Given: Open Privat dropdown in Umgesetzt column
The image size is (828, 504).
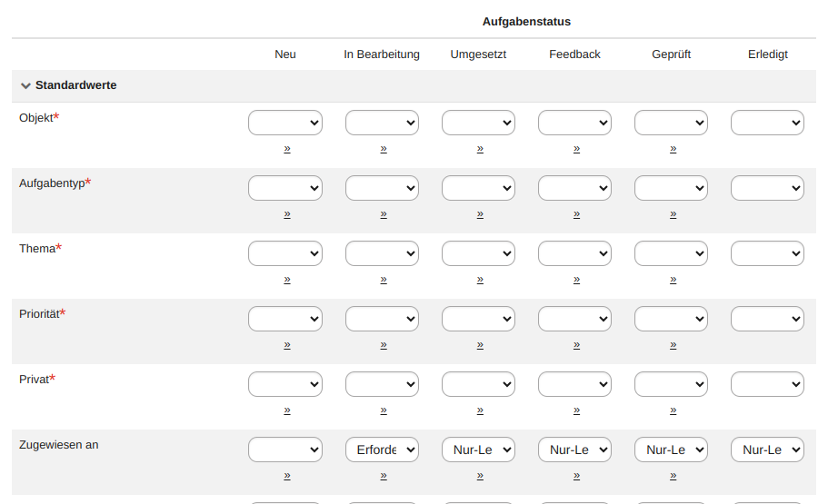Looking at the screenshot, I should [478, 384].
